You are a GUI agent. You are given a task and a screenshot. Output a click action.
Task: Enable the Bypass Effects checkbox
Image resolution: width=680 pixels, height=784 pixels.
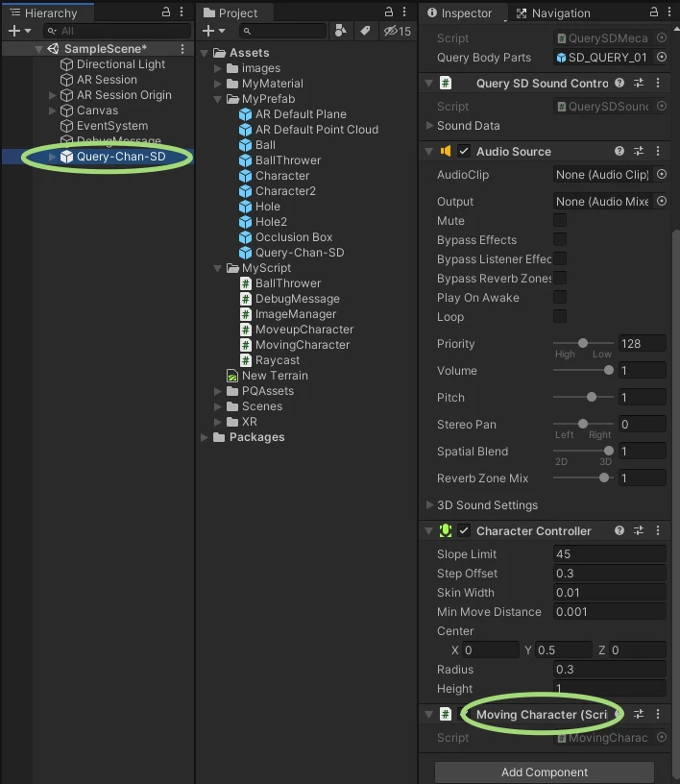pos(560,239)
